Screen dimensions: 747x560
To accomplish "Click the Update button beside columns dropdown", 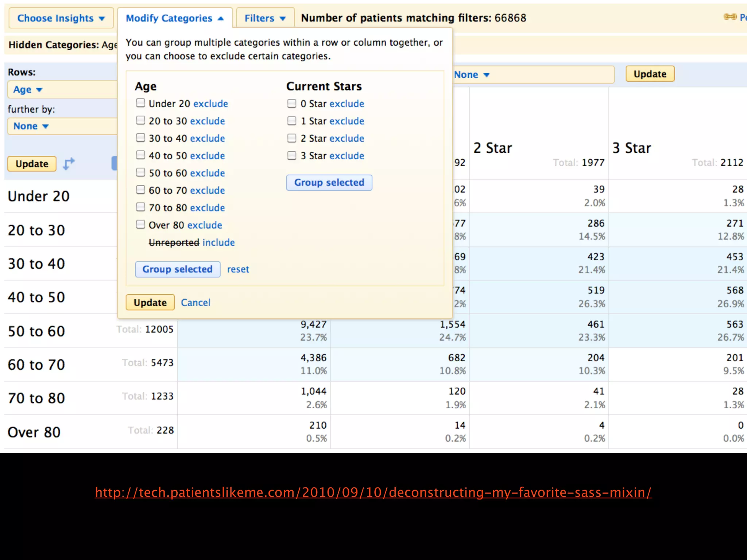I will pyautogui.click(x=650, y=74).
